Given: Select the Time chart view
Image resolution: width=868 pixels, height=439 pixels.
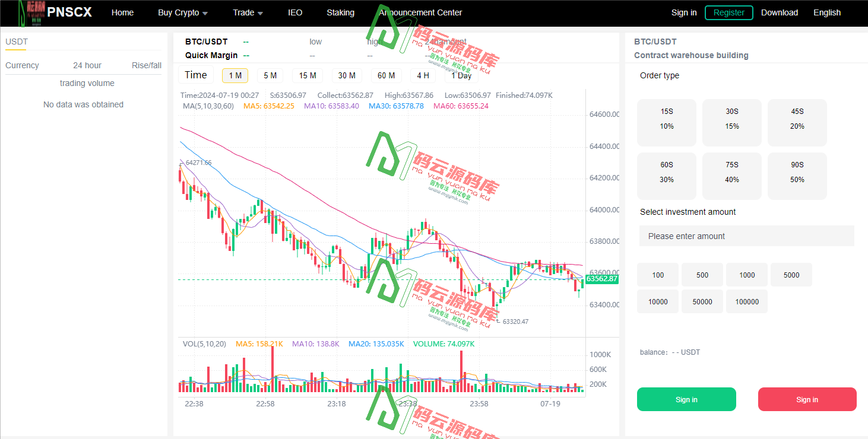Looking at the screenshot, I should pos(196,75).
